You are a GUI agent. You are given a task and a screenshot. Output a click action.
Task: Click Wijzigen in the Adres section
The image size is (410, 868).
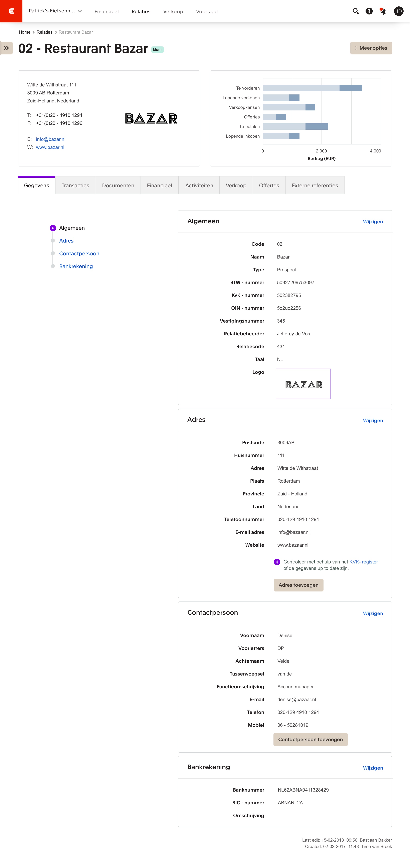373,421
